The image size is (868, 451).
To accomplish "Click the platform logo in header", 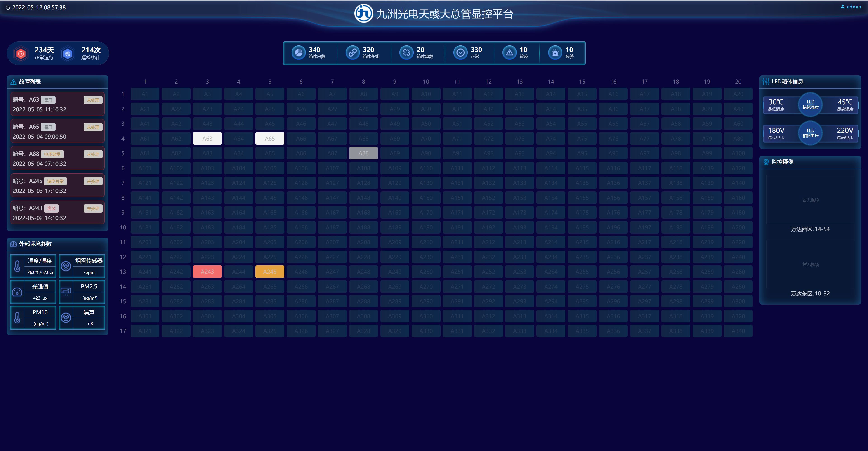I will (364, 14).
